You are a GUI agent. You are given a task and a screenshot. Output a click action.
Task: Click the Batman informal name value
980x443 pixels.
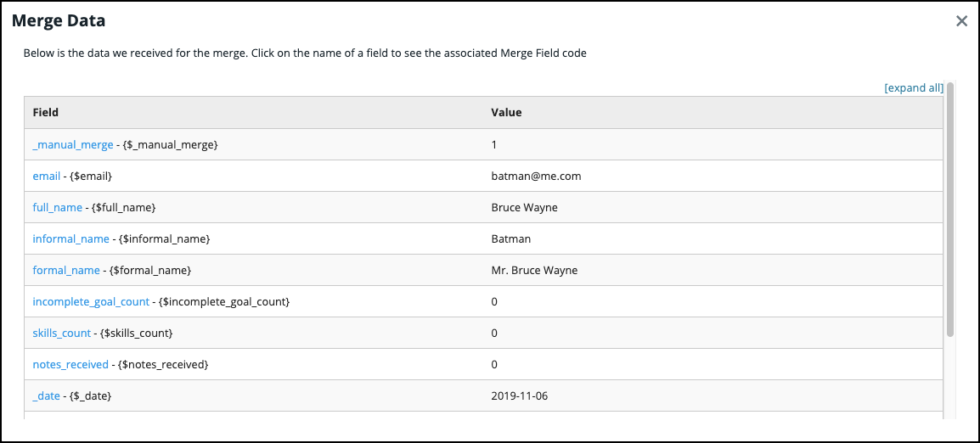510,239
